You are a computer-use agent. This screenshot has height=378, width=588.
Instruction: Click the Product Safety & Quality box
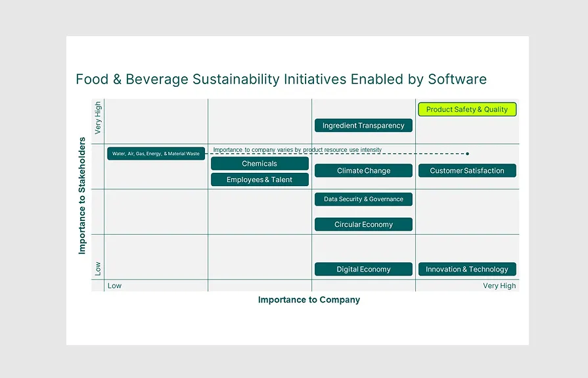tap(467, 109)
